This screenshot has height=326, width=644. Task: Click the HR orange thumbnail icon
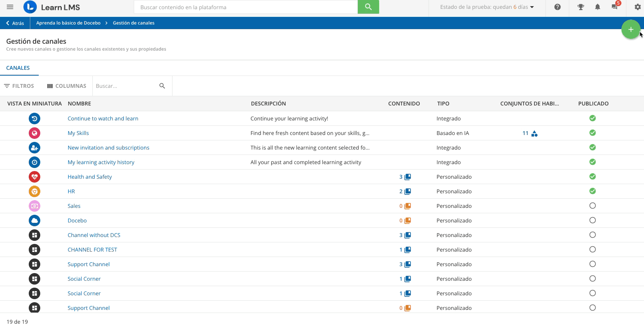pos(34,191)
